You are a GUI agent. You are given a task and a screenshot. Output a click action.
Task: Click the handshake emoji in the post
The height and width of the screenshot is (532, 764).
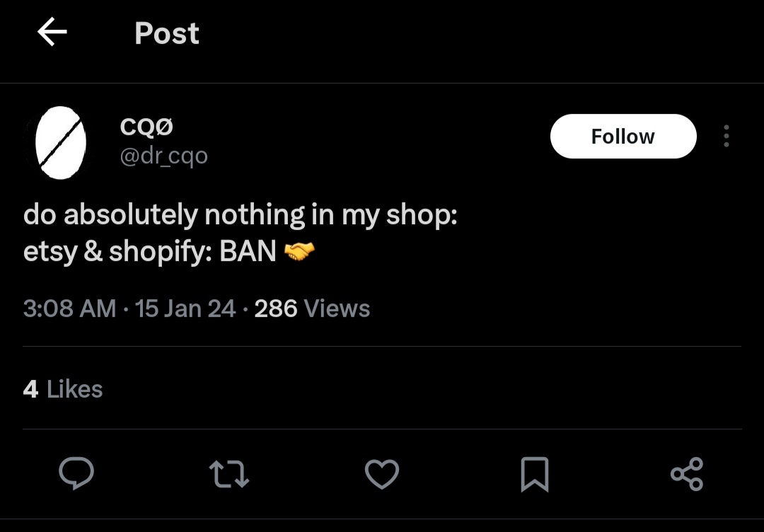pyautogui.click(x=299, y=251)
